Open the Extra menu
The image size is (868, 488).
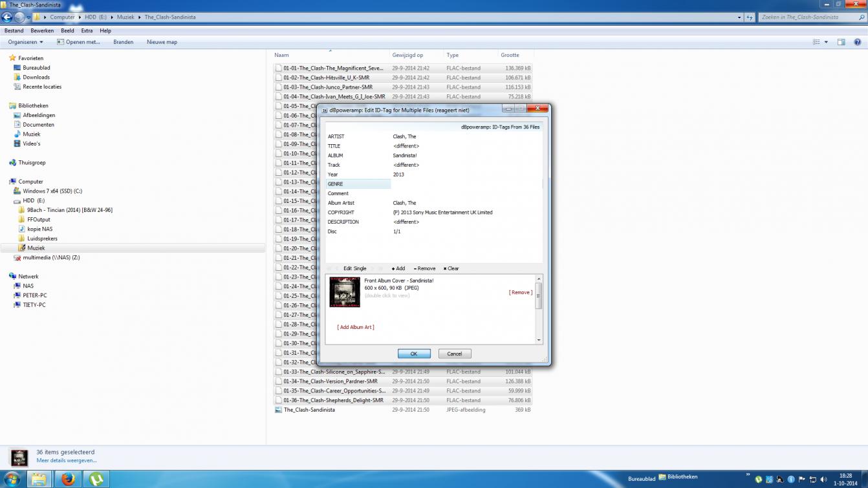87,30
